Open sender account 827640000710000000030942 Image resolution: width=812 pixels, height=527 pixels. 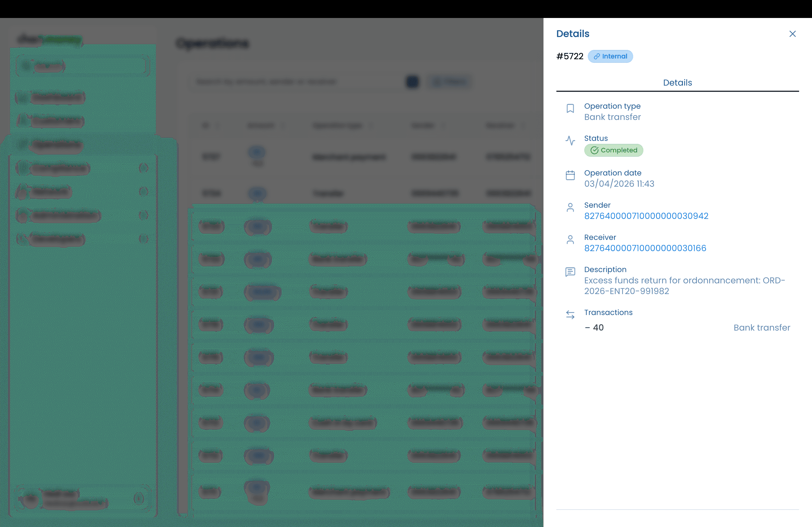646,216
